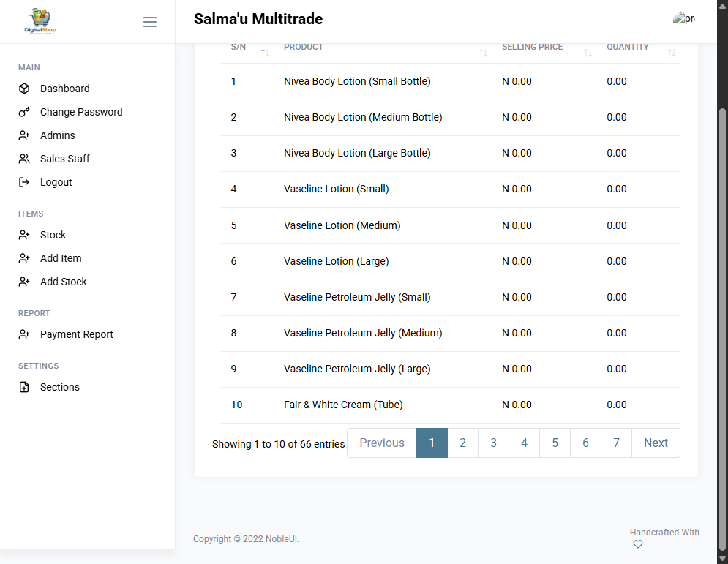This screenshot has height=564, width=728.
Task: Click the Next pagination button
Action: pos(656,443)
